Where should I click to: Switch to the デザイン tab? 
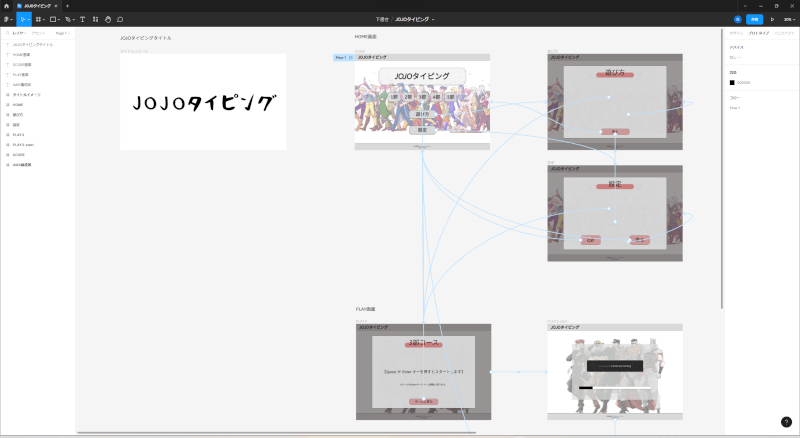pyautogui.click(x=736, y=33)
